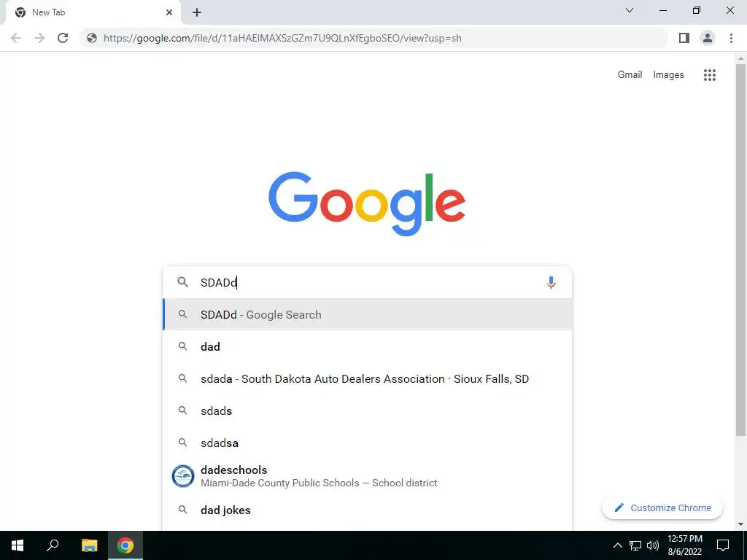Choose the 'sdadsa' suggestion
The image size is (747, 560).
pyautogui.click(x=368, y=443)
